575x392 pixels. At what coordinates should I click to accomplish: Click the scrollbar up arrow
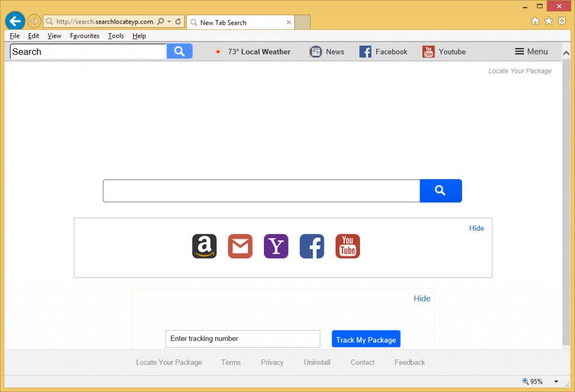point(566,53)
